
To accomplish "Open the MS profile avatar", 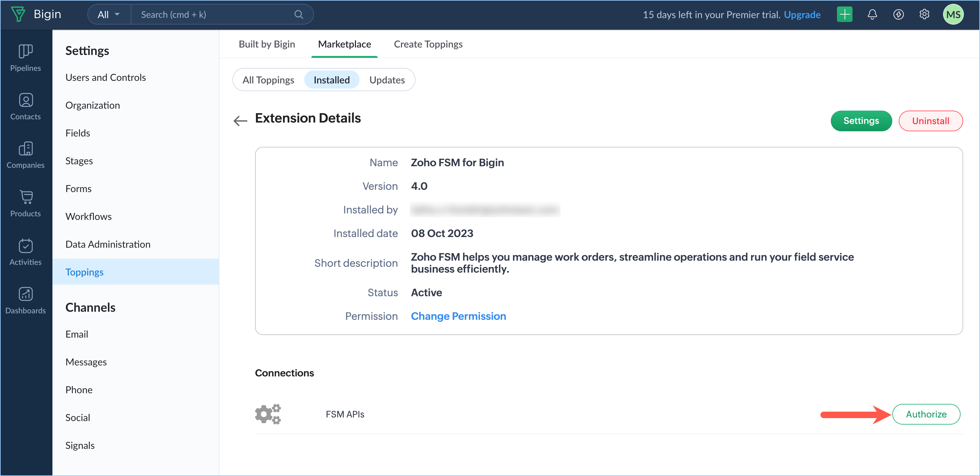I will (953, 15).
